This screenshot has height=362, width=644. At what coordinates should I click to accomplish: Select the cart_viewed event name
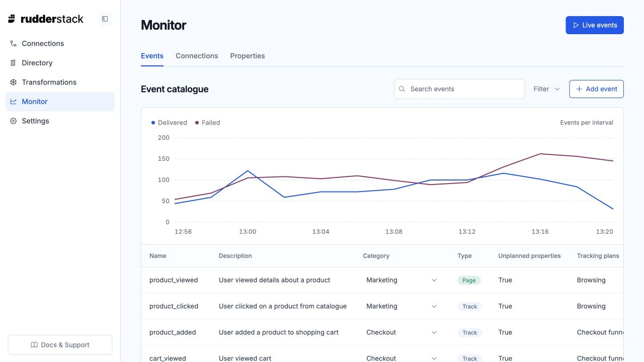tap(168, 358)
